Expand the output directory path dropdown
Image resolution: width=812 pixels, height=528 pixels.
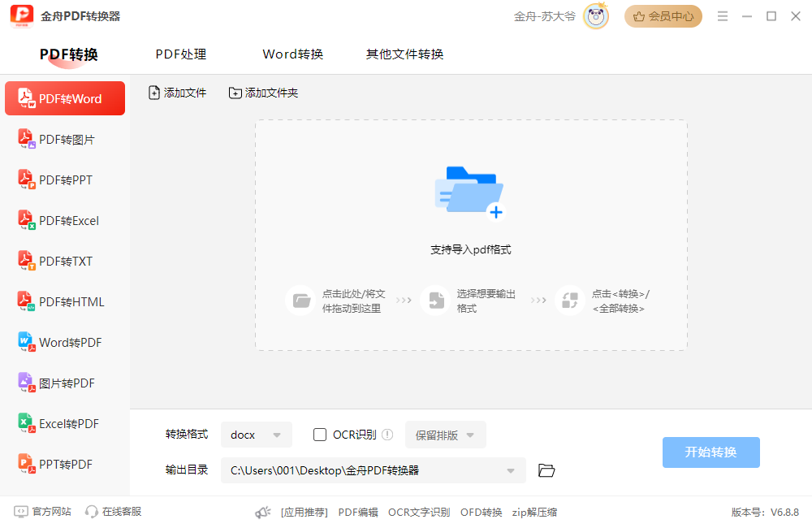pos(511,470)
